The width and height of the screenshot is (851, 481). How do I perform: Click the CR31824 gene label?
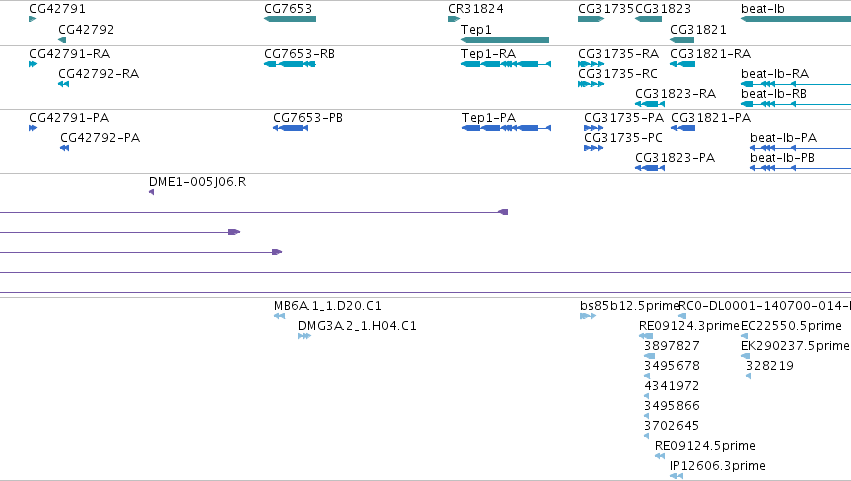click(475, 9)
